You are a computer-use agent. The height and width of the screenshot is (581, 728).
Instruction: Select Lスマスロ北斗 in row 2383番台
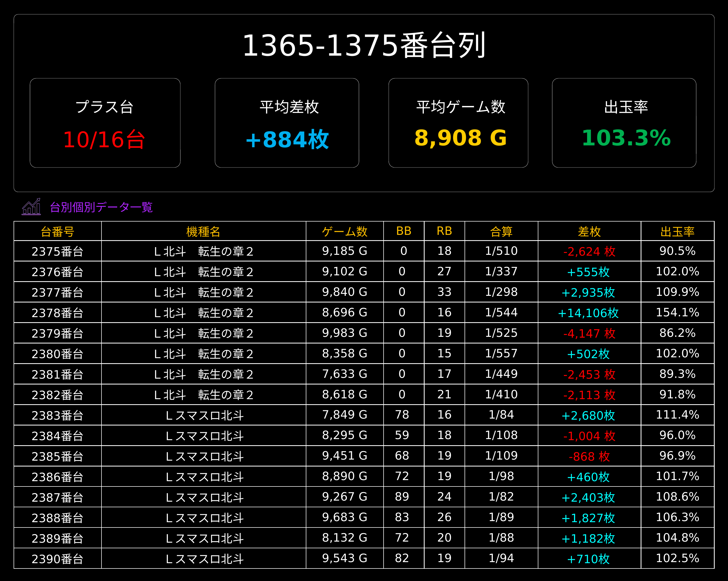tap(205, 415)
